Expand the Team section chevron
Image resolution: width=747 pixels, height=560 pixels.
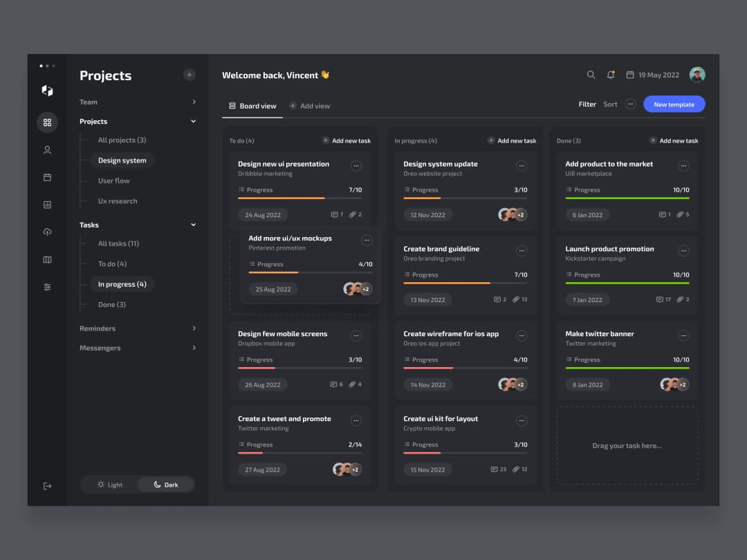point(194,102)
